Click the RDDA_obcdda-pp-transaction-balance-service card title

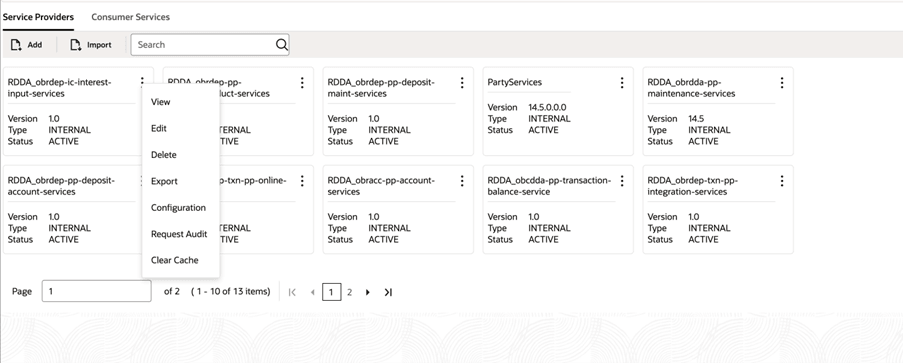(549, 186)
